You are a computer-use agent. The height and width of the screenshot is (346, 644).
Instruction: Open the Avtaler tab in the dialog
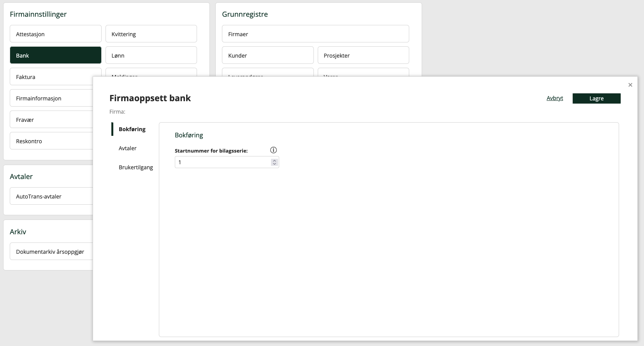click(128, 148)
